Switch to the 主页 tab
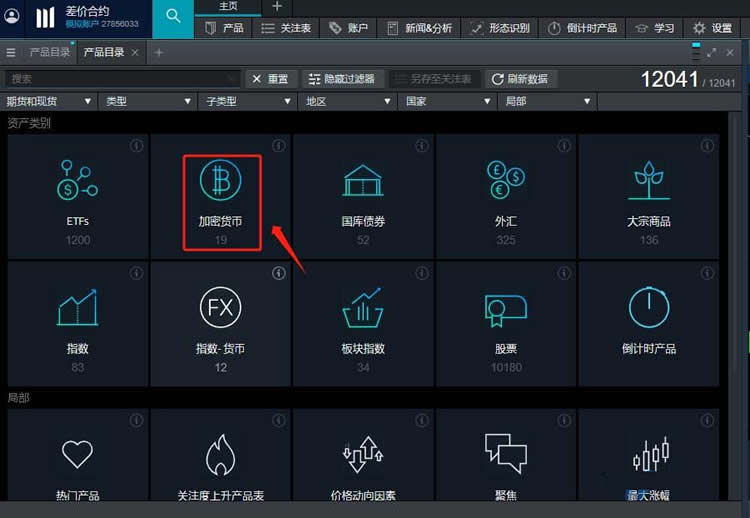The width and height of the screenshot is (750, 518). [228, 7]
